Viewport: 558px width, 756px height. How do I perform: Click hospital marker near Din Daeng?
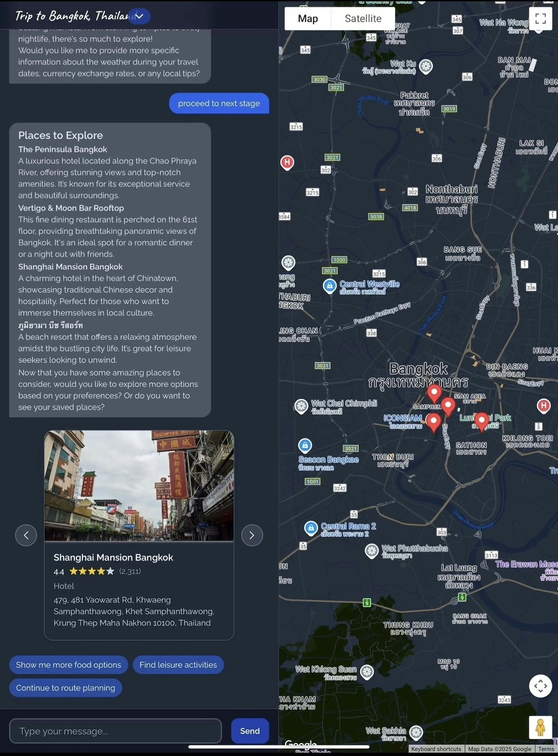543,405
